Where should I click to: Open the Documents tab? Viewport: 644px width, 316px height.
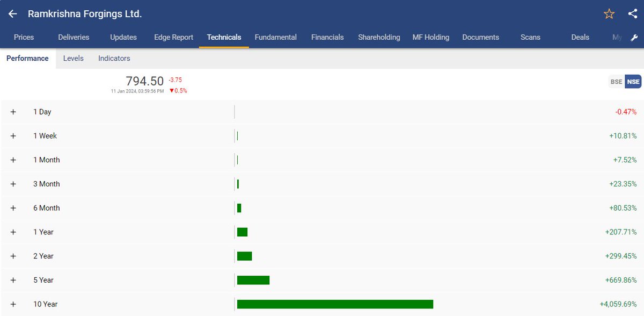(480, 37)
